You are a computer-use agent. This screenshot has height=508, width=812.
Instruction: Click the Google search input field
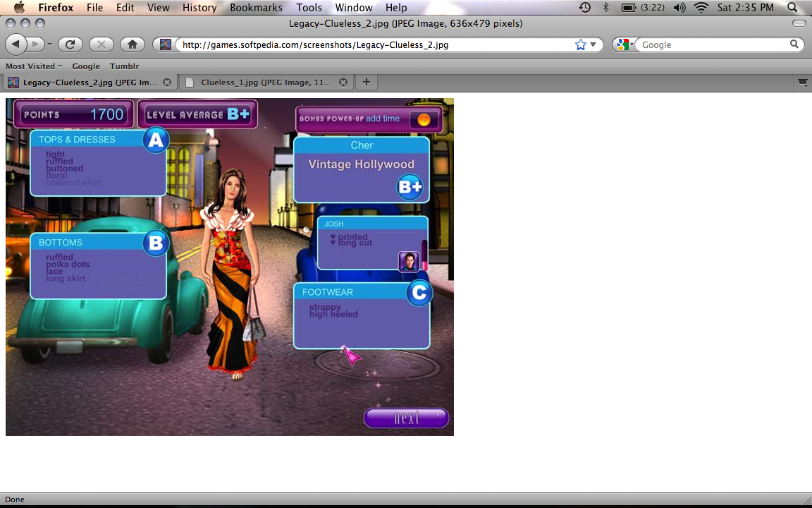(715, 44)
